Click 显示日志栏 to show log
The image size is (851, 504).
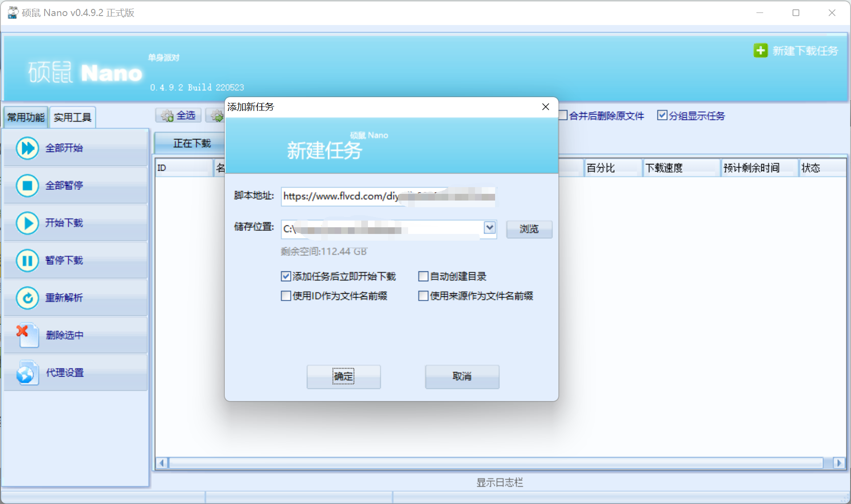(x=500, y=483)
